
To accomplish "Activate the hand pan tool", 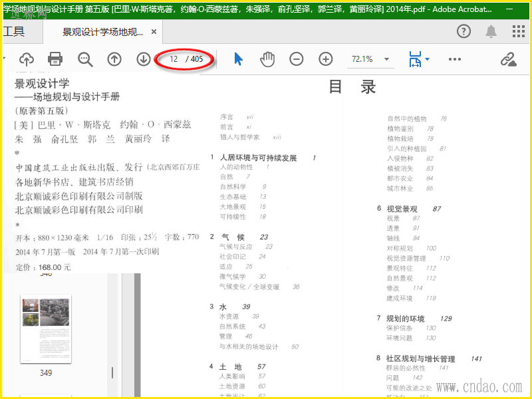I will 267,59.
